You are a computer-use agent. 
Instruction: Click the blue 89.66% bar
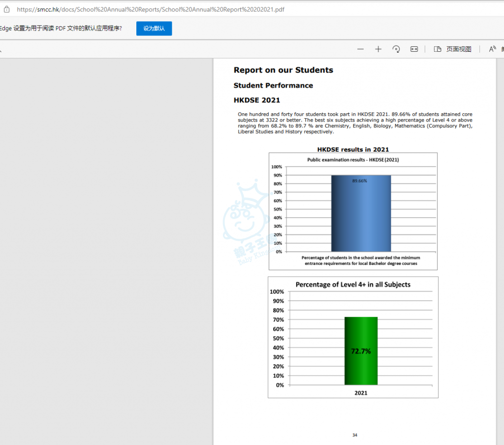click(x=361, y=214)
